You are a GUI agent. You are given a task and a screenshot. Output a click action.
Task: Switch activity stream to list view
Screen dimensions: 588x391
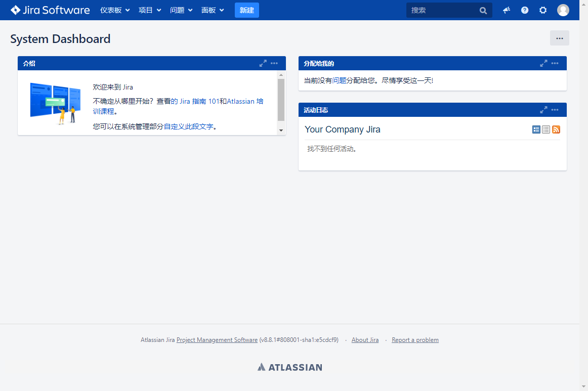tap(546, 129)
